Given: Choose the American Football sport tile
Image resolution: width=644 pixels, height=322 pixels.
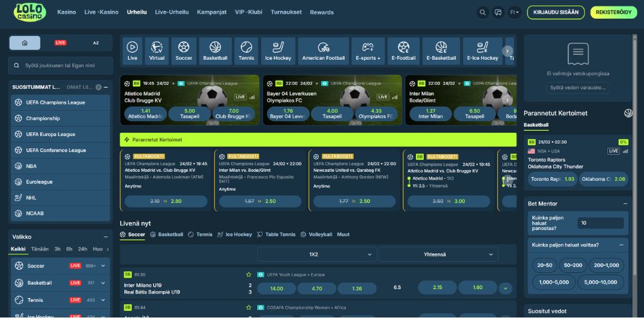Looking at the screenshot, I should (x=323, y=51).
